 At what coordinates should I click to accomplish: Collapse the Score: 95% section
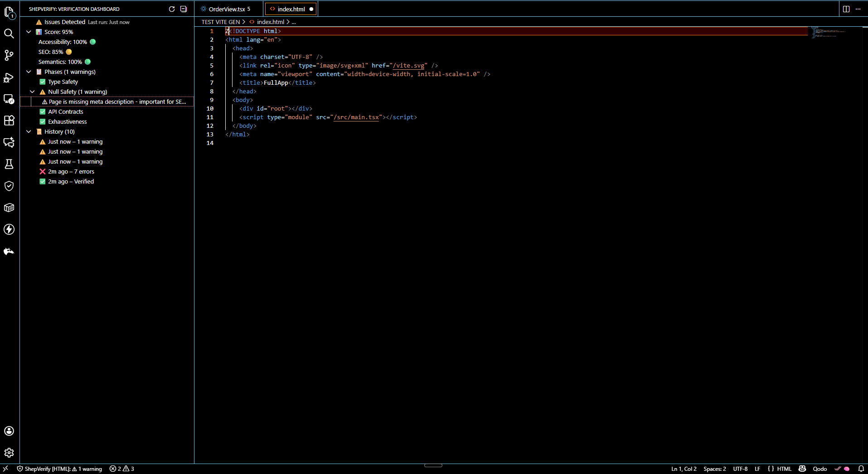tap(29, 32)
